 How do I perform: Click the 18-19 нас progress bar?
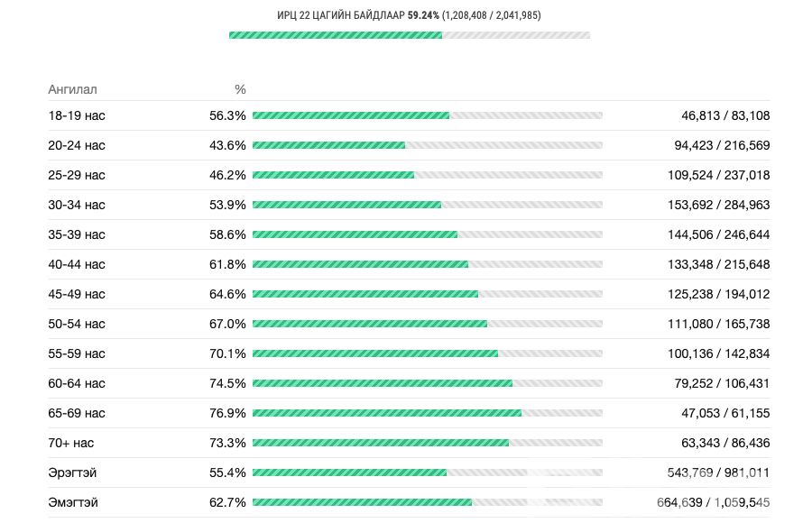(x=427, y=115)
